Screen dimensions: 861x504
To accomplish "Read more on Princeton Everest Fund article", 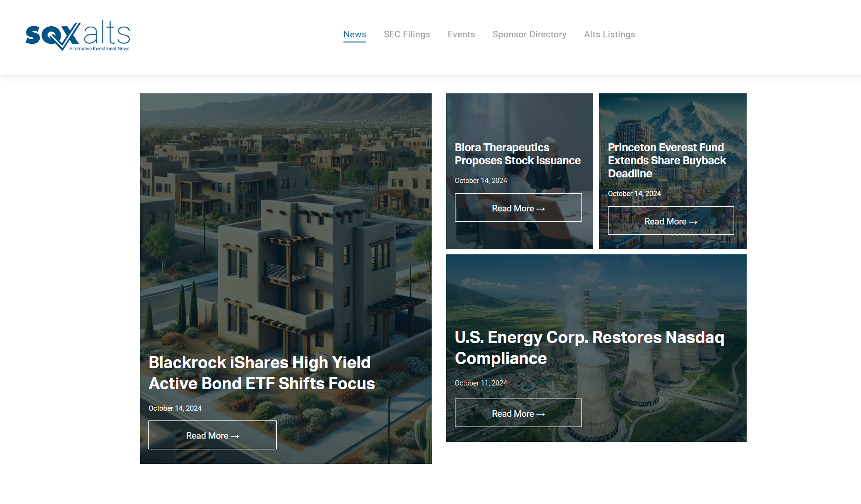I will point(671,221).
